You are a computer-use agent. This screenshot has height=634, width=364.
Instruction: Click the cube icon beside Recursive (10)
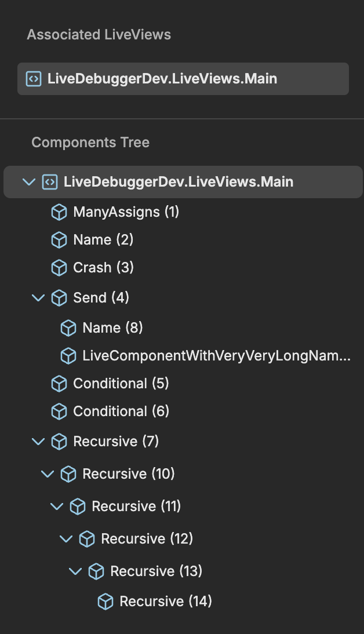[x=68, y=474]
